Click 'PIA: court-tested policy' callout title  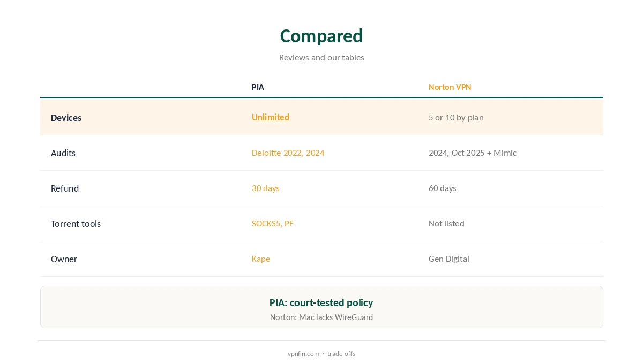(x=322, y=302)
